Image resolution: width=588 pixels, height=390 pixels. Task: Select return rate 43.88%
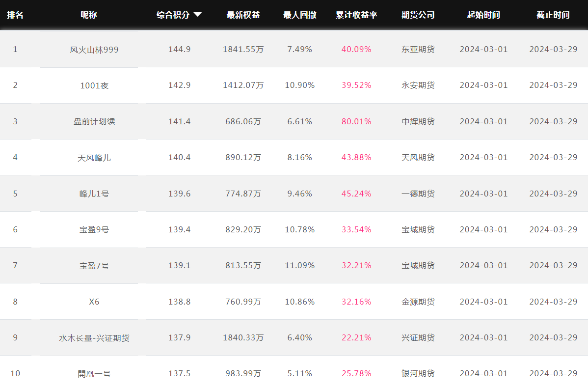(x=356, y=157)
